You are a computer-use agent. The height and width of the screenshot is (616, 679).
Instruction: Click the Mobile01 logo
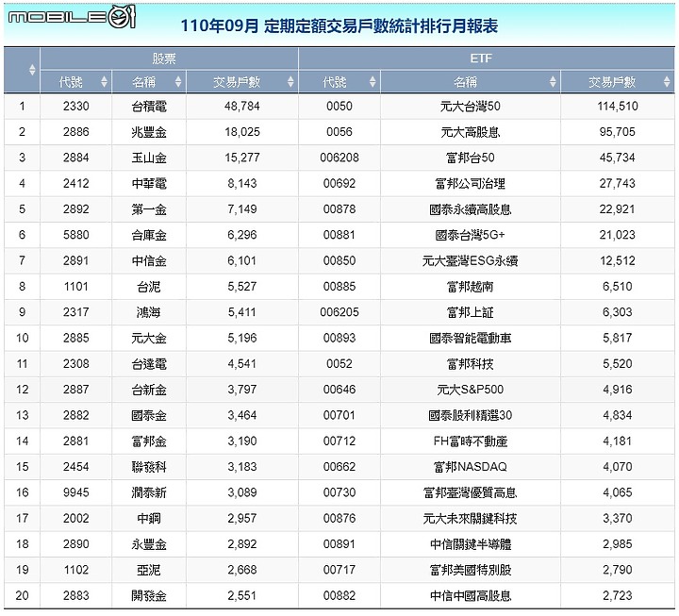[72, 17]
